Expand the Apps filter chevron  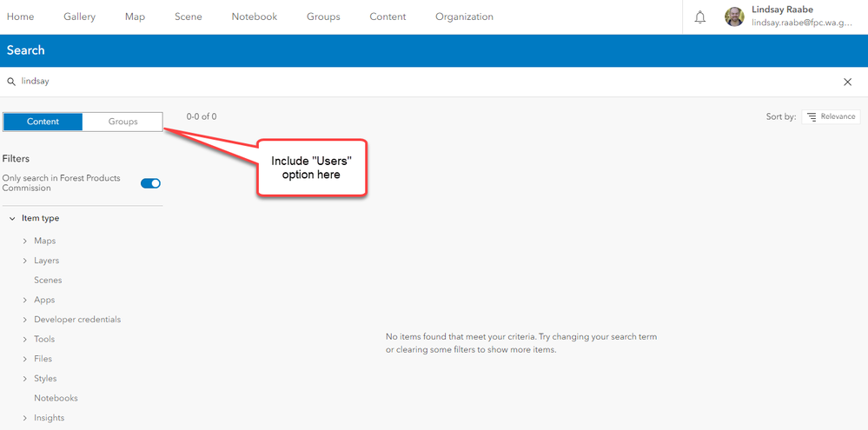(x=25, y=300)
